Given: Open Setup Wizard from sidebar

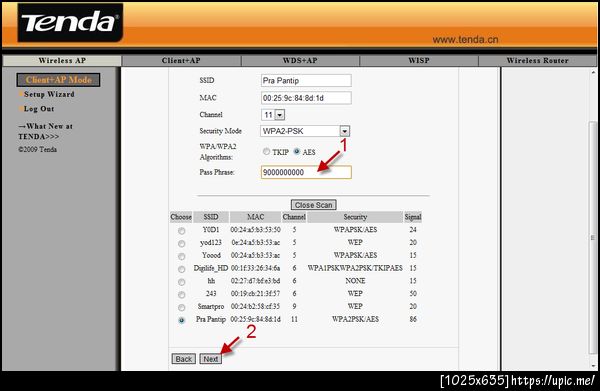Looking at the screenshot, I should (x=49, y=94).
